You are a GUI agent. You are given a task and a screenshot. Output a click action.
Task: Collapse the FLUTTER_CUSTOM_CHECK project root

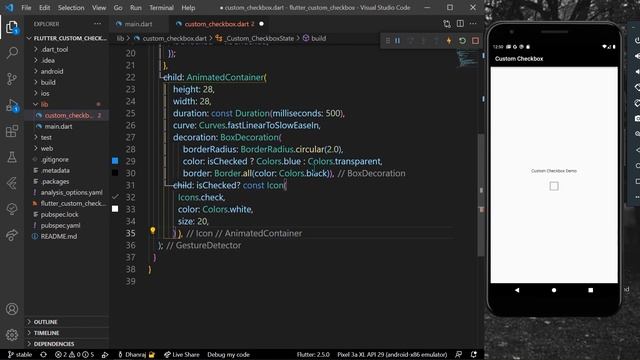67,38
